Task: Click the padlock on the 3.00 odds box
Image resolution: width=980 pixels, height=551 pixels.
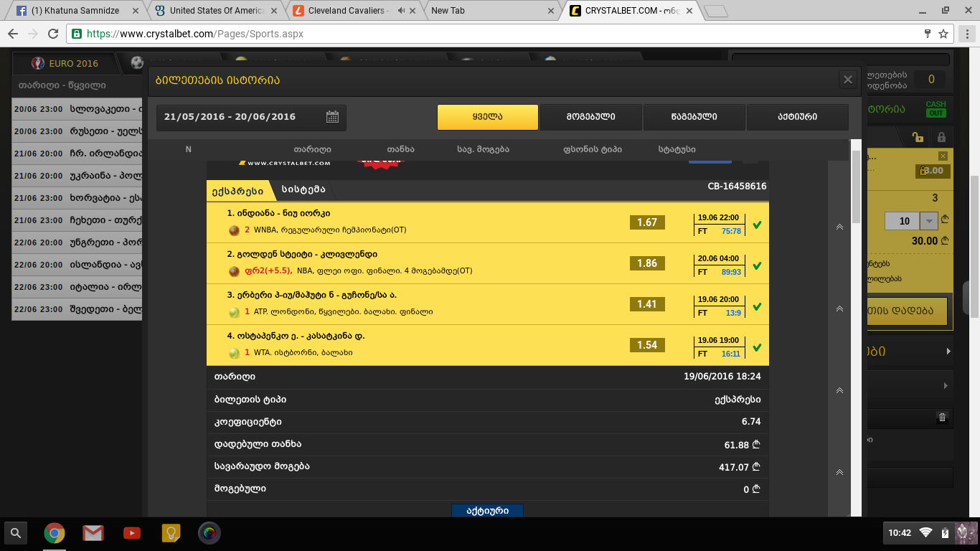Action: pyautogui.click(x=921, y=171)
